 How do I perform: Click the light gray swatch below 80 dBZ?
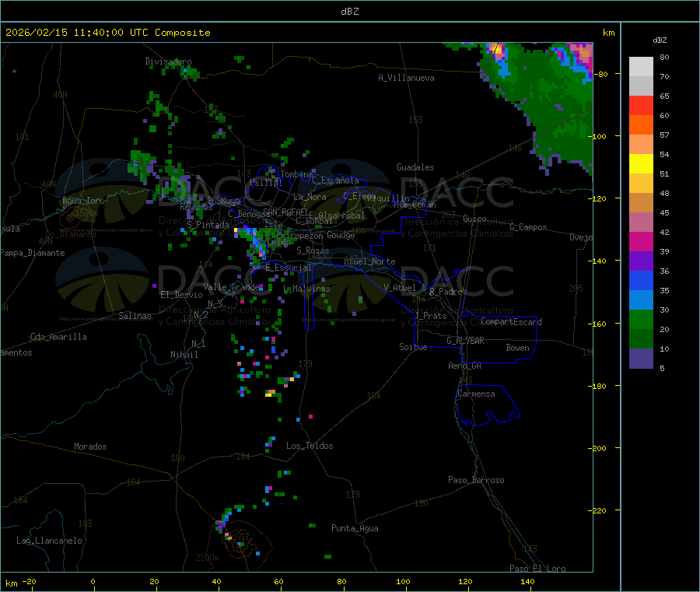(641, 67)
